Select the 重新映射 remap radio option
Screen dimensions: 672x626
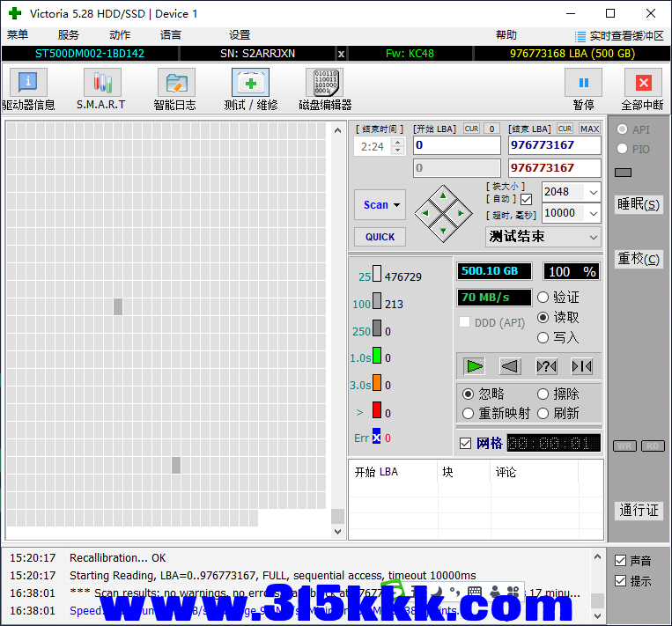click(x=469, y=413)
